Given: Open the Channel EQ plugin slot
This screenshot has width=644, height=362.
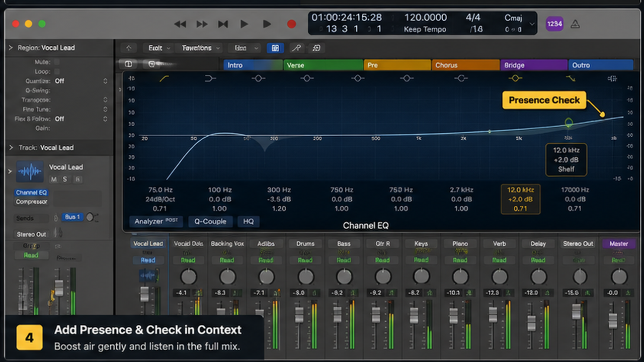Looking at the screenshot, I should pos(31,193).
